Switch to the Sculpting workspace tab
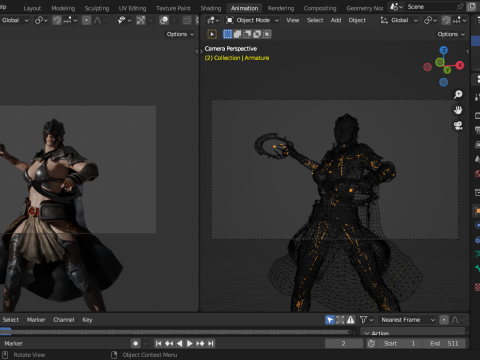The height and width of the screenshot is (360, 480). click(x=97, y=8)
